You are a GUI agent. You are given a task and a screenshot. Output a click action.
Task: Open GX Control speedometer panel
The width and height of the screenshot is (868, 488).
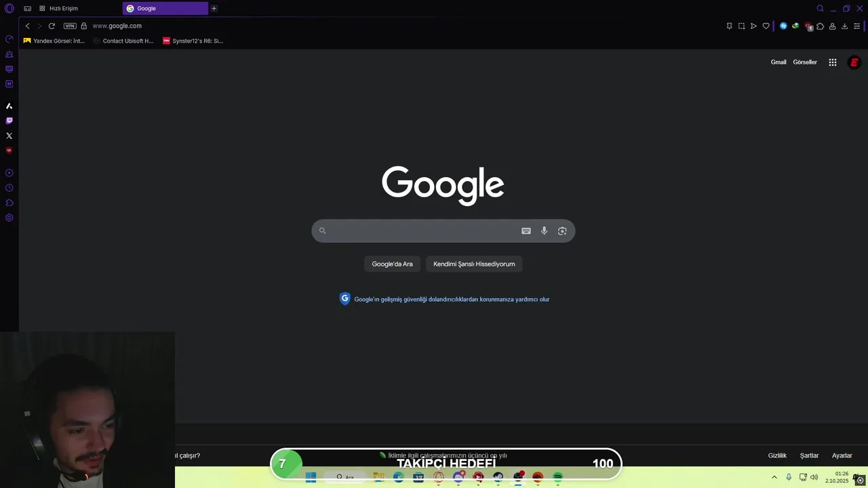(x=9, y=39)
